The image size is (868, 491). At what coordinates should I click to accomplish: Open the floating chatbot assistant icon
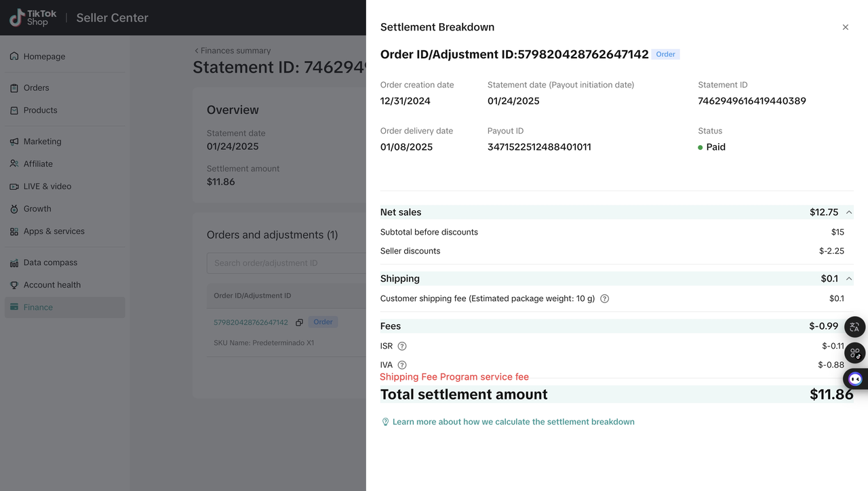(855, 378)
